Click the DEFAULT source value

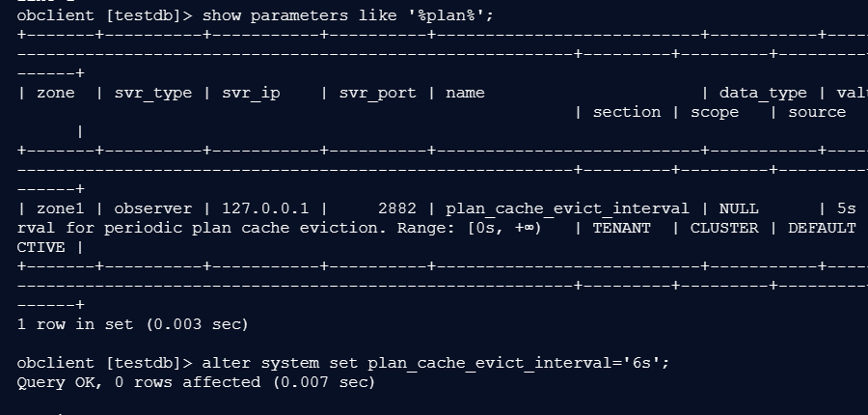click(822, 228)
